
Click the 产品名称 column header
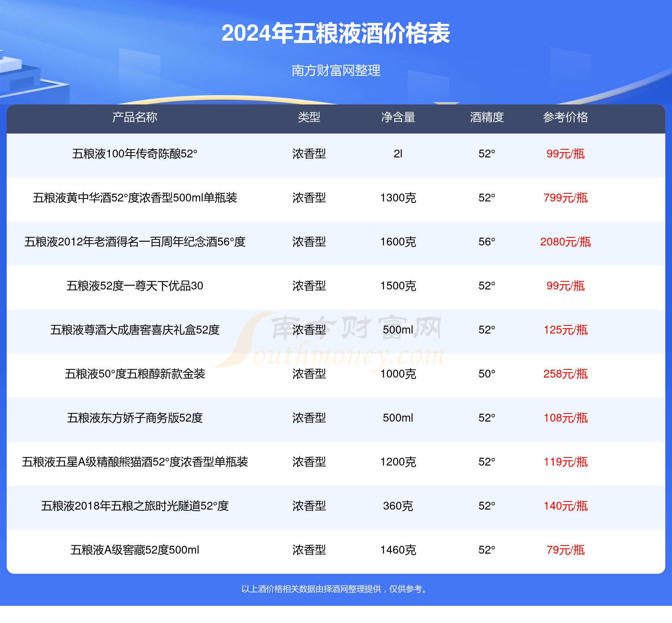pyautogui.click(x=135, y=117)
